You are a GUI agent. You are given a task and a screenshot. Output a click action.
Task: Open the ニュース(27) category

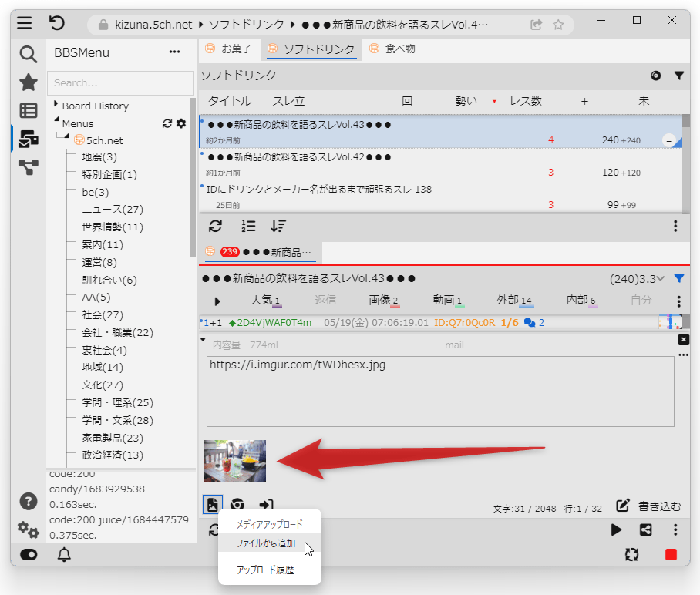pyautogui.click(x=113, y=210)
